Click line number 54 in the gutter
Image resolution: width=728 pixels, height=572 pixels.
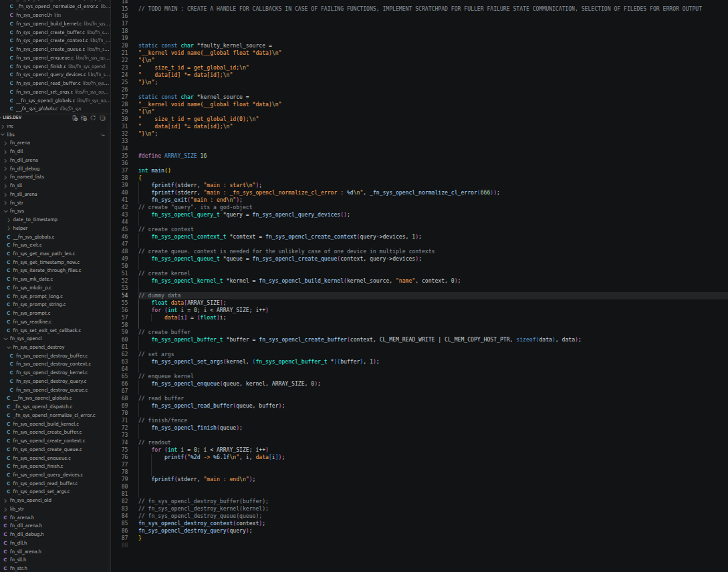124,295
